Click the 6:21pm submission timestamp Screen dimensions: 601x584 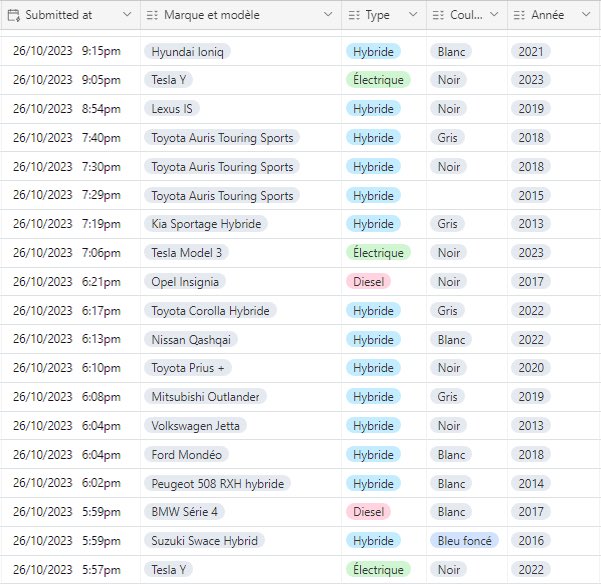[x=67, y=282]
